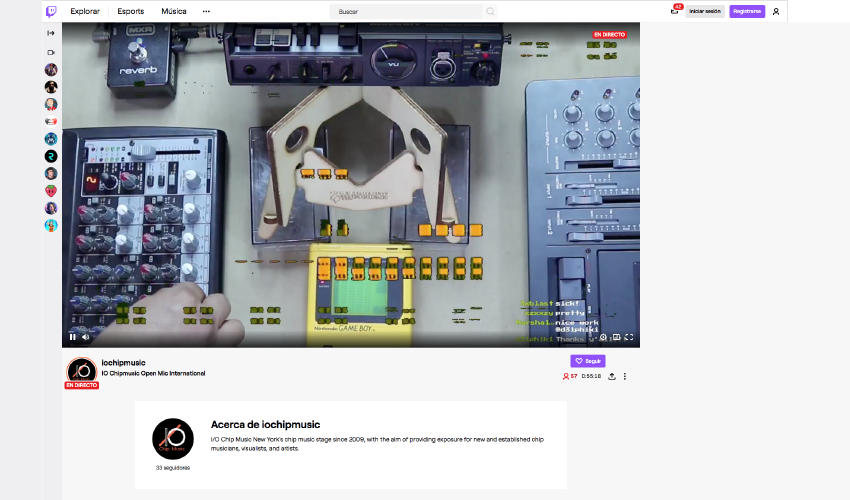This screenshot has height=500, width=850.
Task: Mute the stream with the volume icon
Action: (86, 337)
